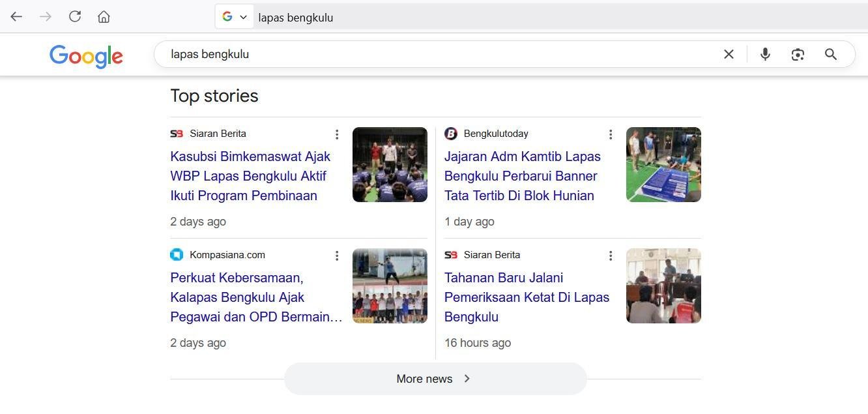The image size is (868, 414).
Task: Open the Tahanan Baru Jalani Pemeriksaan article
Action: pyautogui.click(x=527, y=297)
